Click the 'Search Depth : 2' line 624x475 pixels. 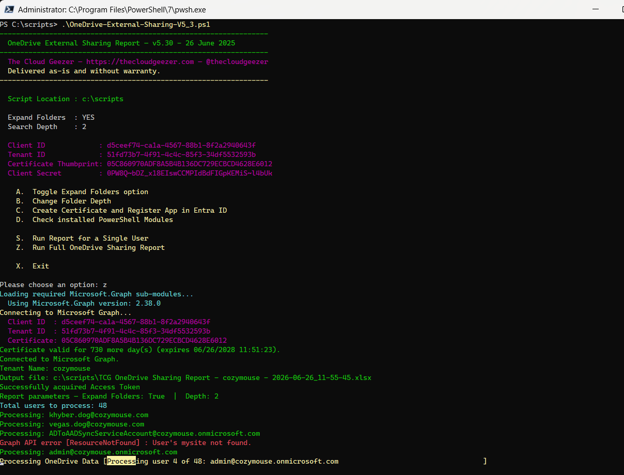pos(47,127)
